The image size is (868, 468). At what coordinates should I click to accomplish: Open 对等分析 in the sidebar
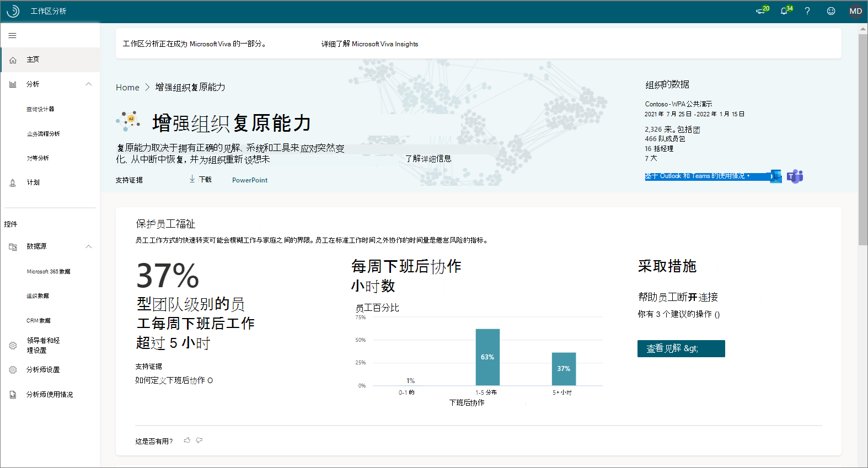[38, 158]
